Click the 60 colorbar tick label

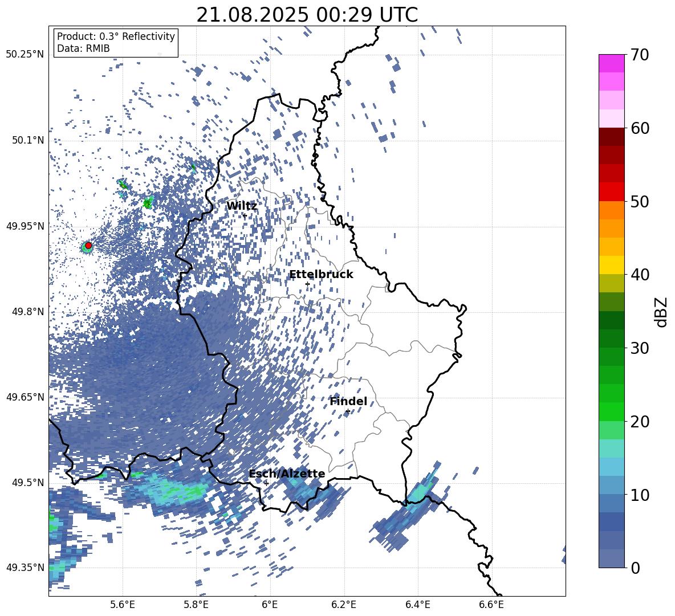640,128
